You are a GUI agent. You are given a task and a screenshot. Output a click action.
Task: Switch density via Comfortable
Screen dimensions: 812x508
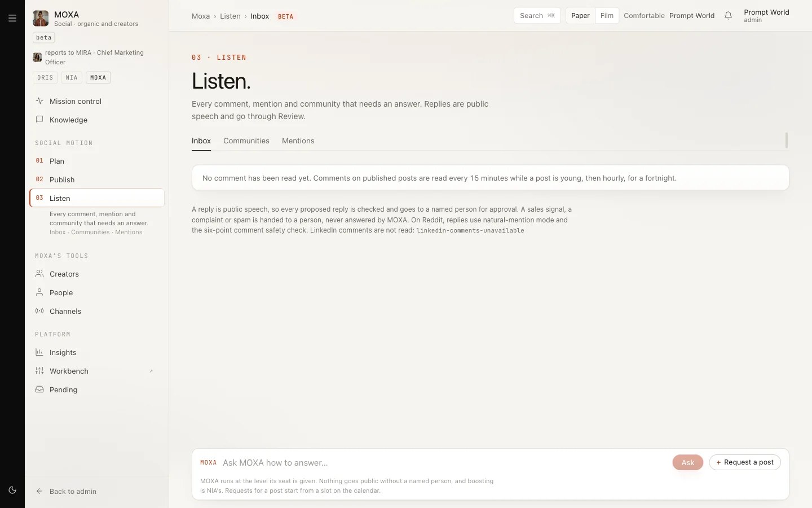tap(644, 16)
